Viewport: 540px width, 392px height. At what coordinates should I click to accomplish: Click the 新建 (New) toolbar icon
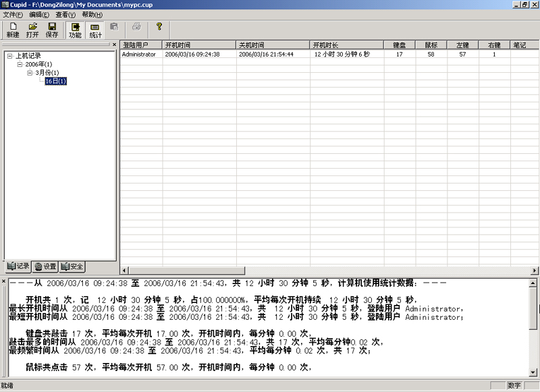tap(13, 30)
